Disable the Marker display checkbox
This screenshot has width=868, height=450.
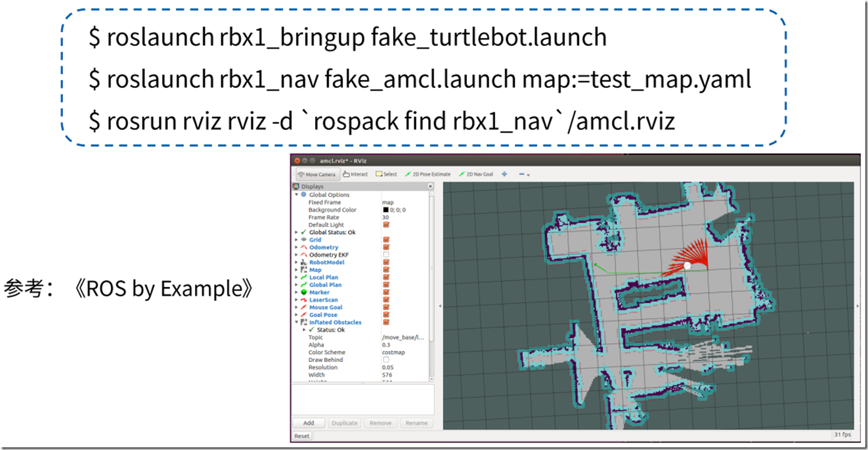click(x=386, y=292)
